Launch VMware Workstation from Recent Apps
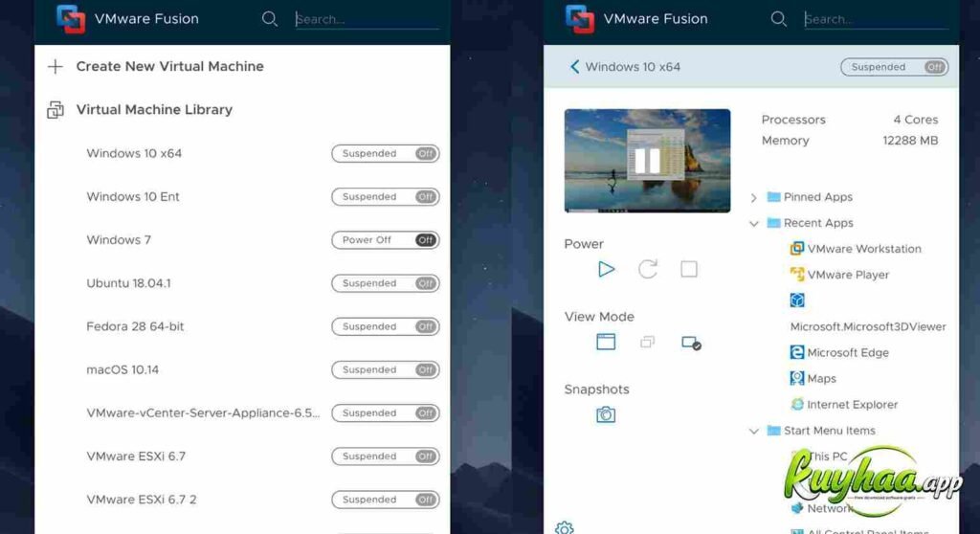This screenshot has width=980, height=534. (x=864, y=248)
